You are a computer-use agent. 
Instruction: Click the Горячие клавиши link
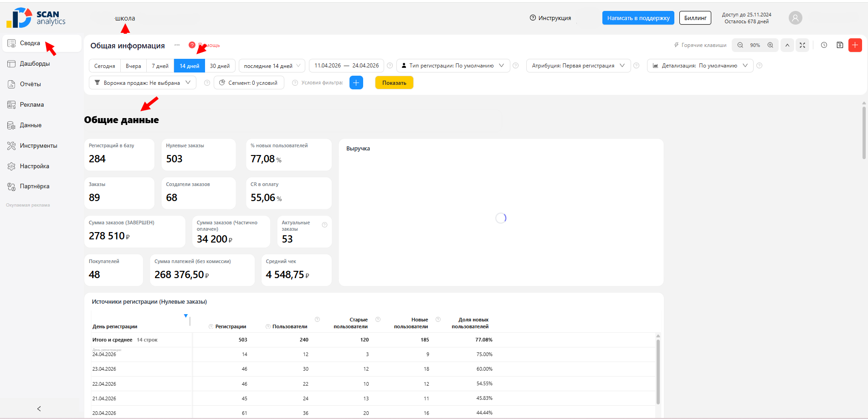tap(700, 45)
